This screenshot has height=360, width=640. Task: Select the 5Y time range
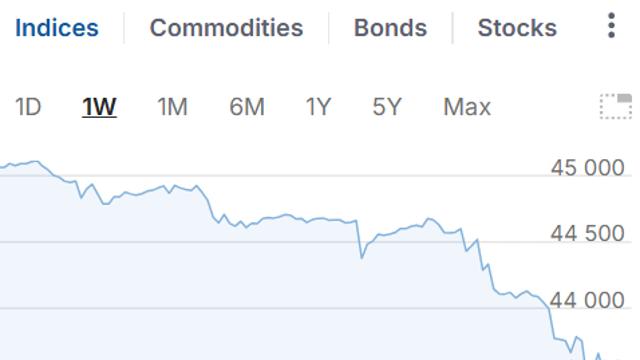coord(387,107)
